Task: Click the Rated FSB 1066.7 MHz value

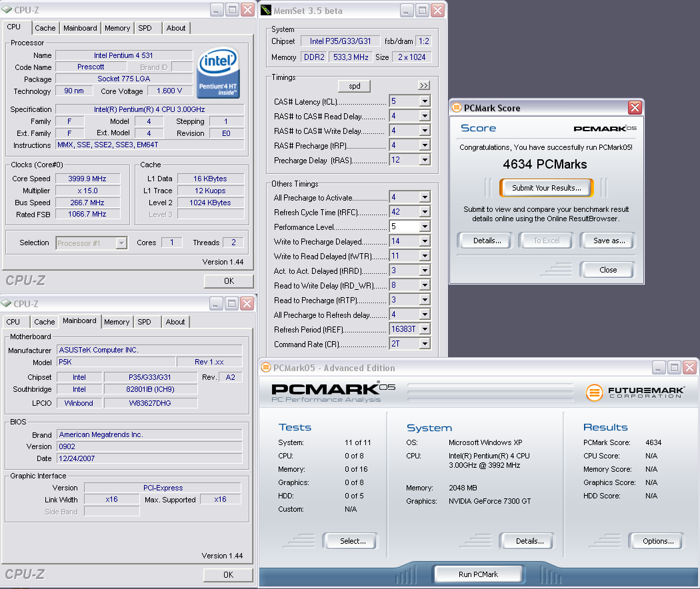Action: click(87, 214)
